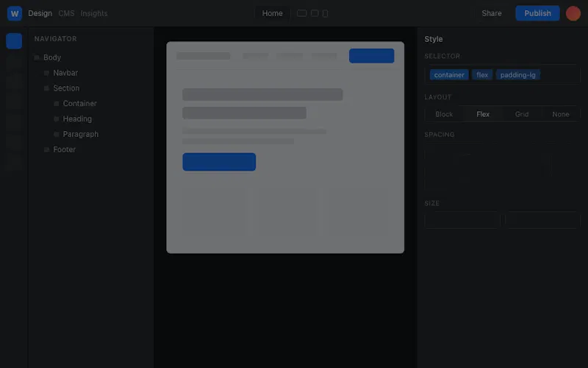Screen dimensions: 588x368
Task: Click the Body element square icon
Action: coord(37,57)
